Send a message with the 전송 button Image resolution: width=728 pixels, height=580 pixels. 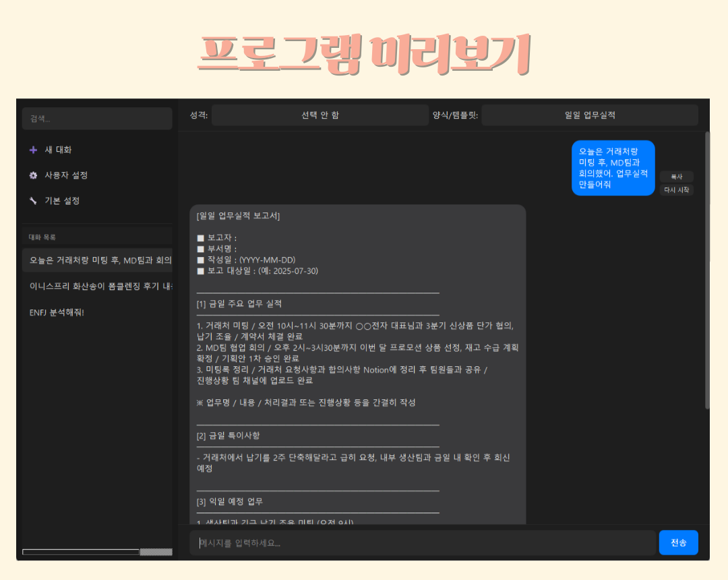(678, 542)
